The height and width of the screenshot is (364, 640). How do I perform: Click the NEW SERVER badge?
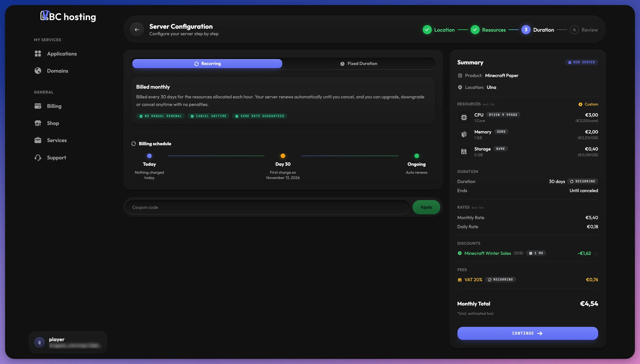point(581,62)
